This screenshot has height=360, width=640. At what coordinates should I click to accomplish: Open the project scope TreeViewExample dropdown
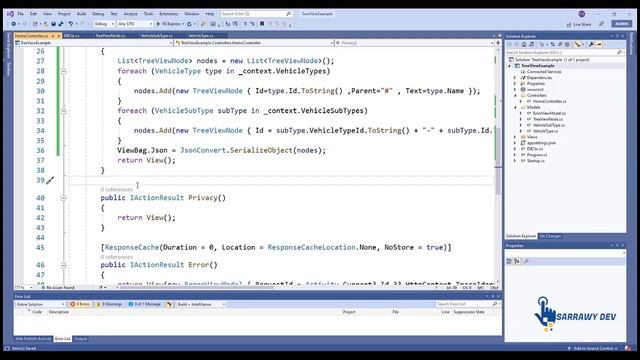point(93,43)
